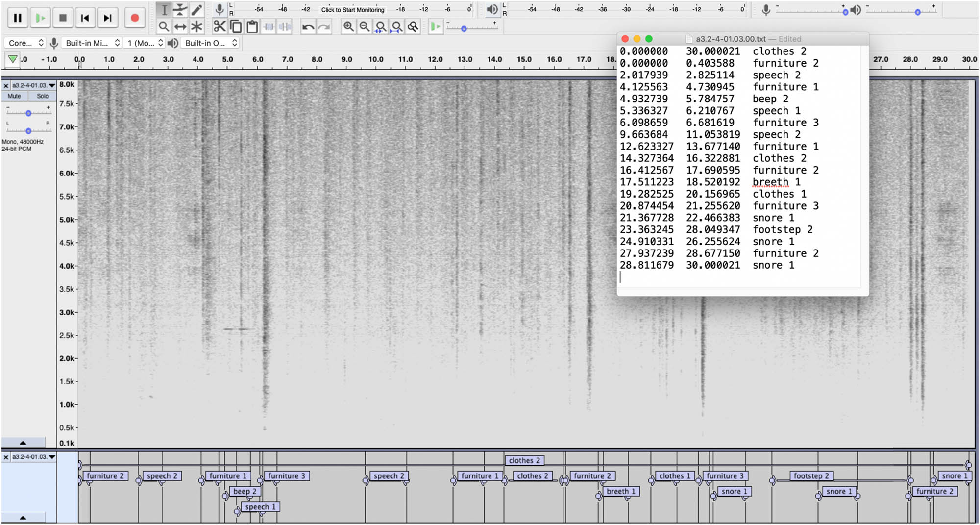This screenshot has width=980, height=525.
Task: Click the Undo icon
Action: pyautogui.click(x=308, y=27)
